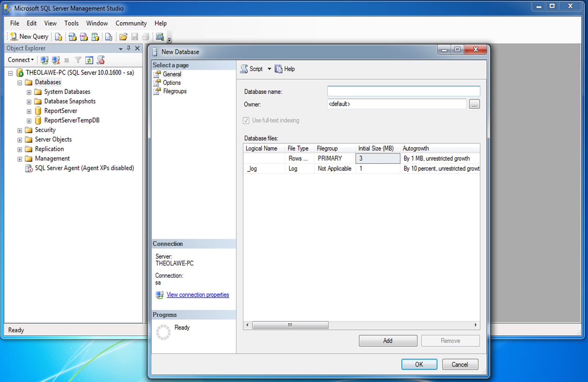588x382 pixels.
Task: Expand the System Databases folder
Action: pos(29,92)
